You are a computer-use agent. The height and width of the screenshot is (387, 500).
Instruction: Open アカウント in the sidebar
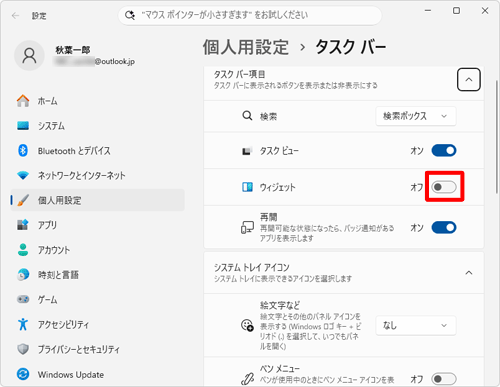pos(97,250)
